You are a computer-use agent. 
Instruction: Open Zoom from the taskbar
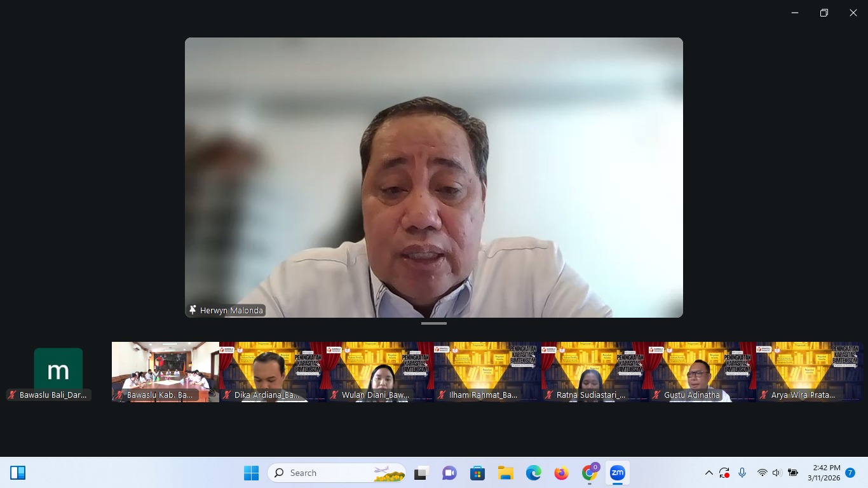(617, 473)
